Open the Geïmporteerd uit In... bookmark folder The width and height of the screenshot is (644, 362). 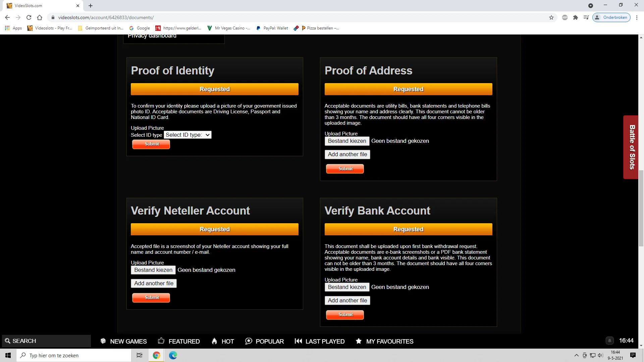[101, 28]
